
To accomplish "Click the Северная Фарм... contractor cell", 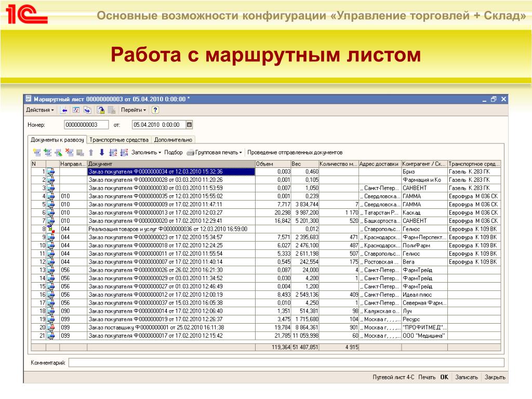I will [424, 303].
